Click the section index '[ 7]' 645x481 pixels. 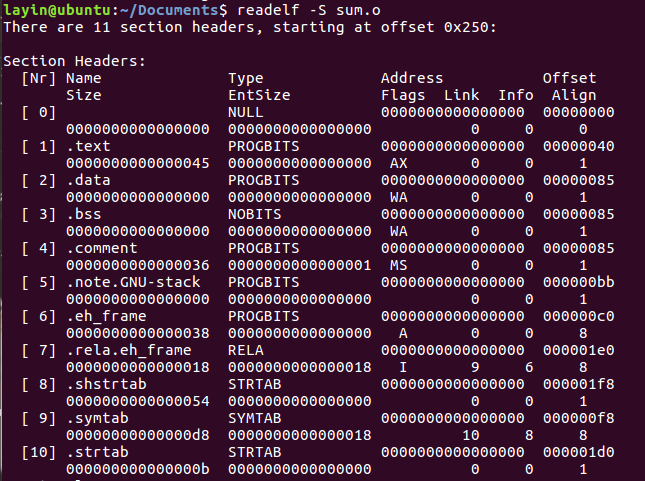tap(39, 351)
